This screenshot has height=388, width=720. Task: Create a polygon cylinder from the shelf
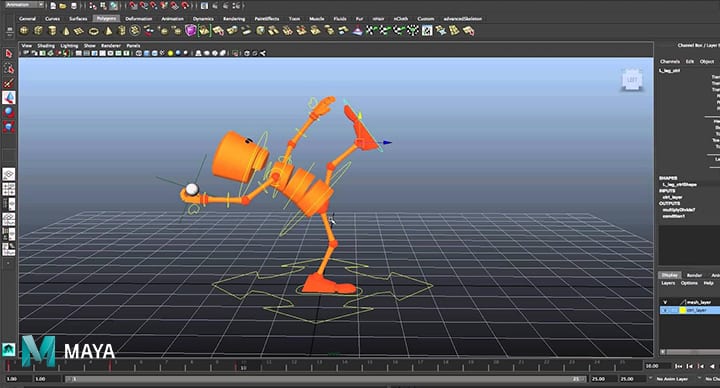point(52,31)
